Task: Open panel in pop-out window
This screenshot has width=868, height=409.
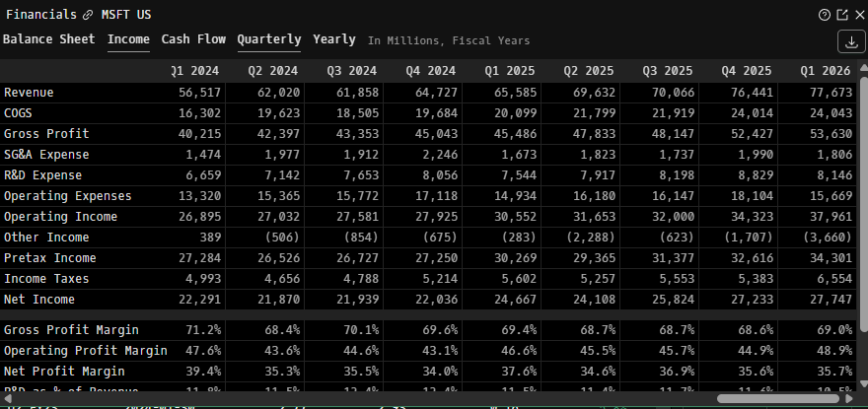Action: pyautogui.click(x=841, y=15)
